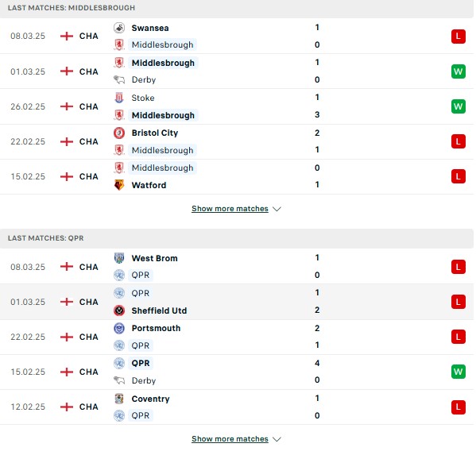Expand QPR matches with the chevron arrow
This screenshot has width=476, height=455.
pyautogui.click(x=277, y=439)
